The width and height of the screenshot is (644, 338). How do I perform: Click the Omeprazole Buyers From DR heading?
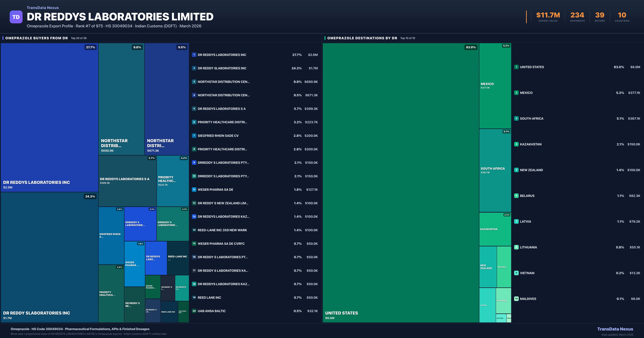(x=36, y=38)
